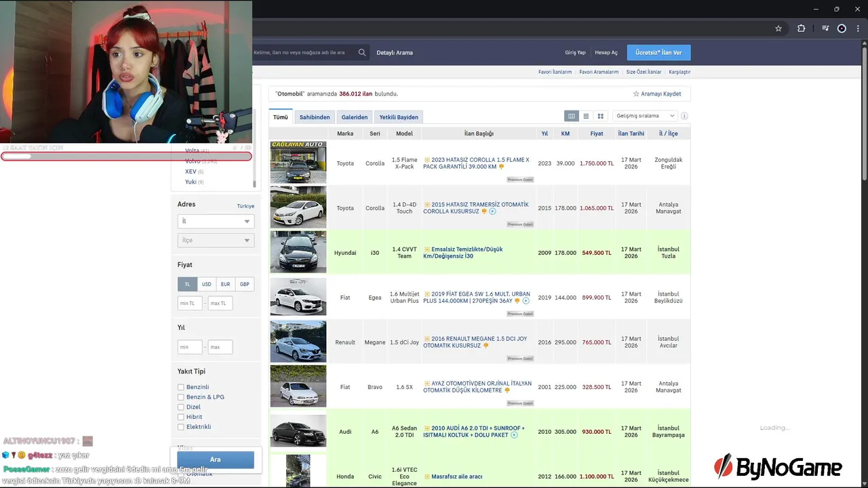The width and height of the screenshot is (868, 488).
Task: Enable the Hibrit fuel filter
Action: [x=181, y=417]
